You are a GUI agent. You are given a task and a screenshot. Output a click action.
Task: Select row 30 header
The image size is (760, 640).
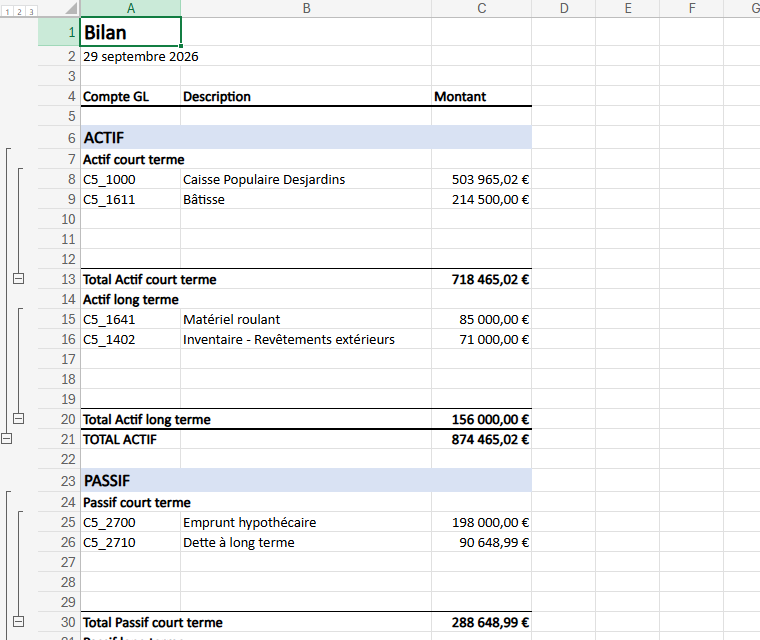59,622
